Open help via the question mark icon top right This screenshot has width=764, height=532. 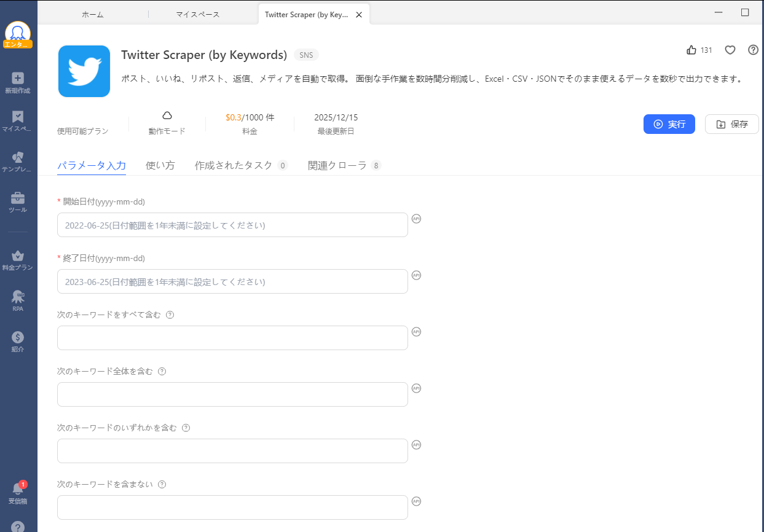(x=753, y=50)
